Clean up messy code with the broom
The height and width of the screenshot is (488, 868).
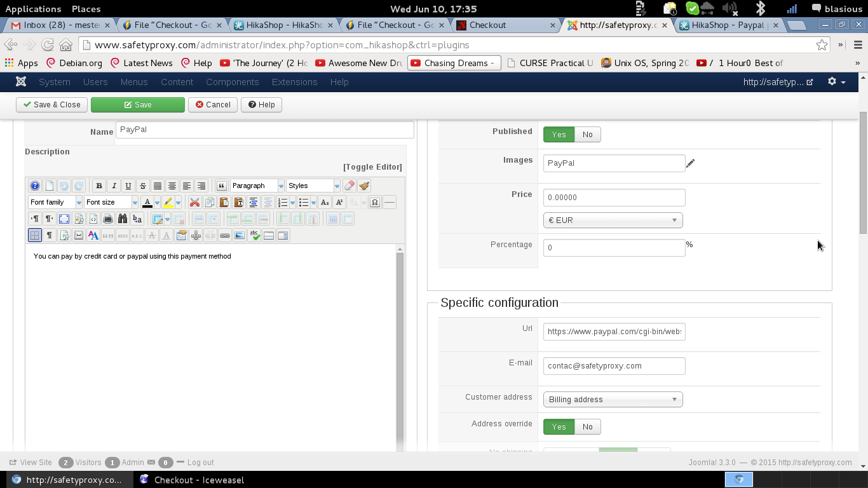tap(364, 186)
